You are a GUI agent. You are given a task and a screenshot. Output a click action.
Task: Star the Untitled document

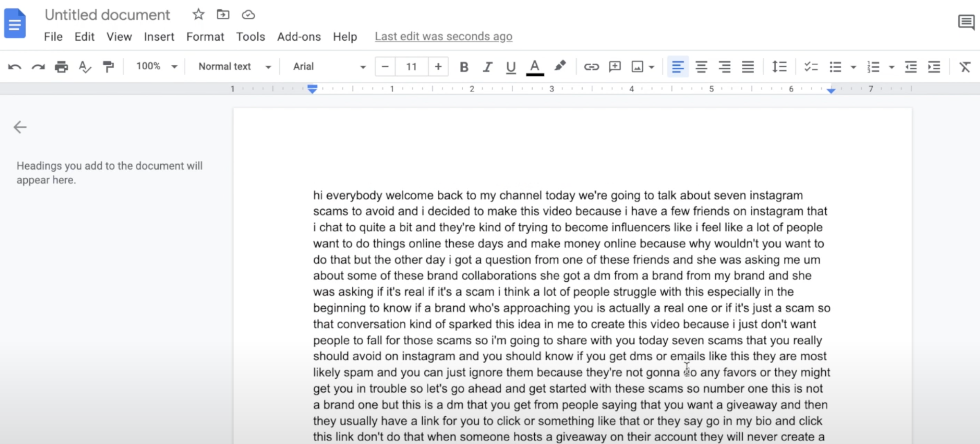tap(198, 15)
